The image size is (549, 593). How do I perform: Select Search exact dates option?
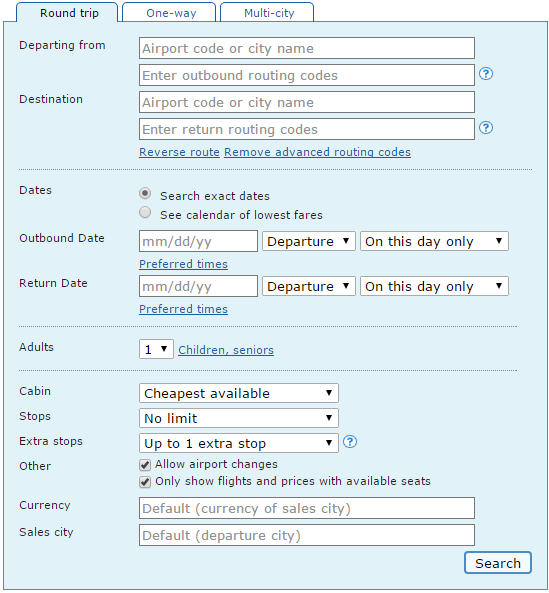pyautogui.click(x=145, y=194)
